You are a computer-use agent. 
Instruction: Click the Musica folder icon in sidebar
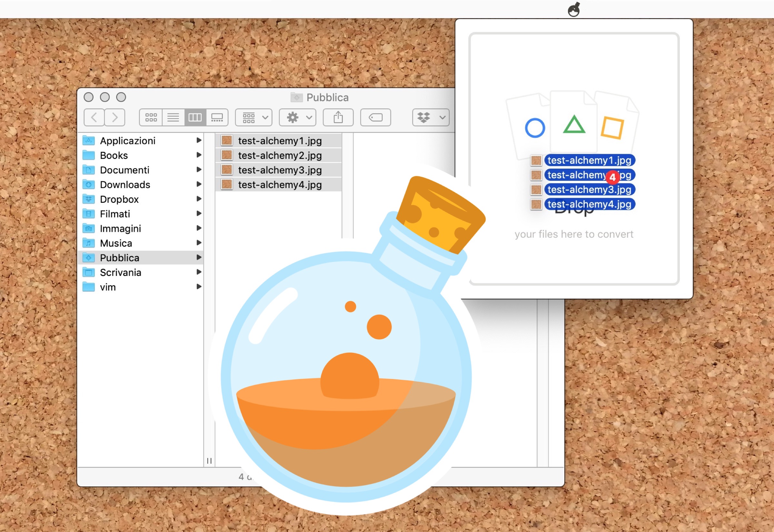89,243
